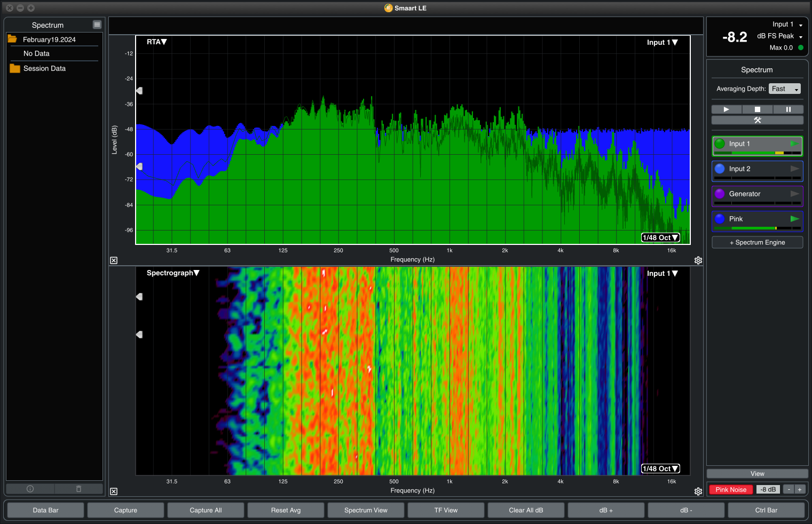Select the lower RTA threshold marker arrow
Screen dimensions: 812x524
pyautogui.click(x=139, y=166)
